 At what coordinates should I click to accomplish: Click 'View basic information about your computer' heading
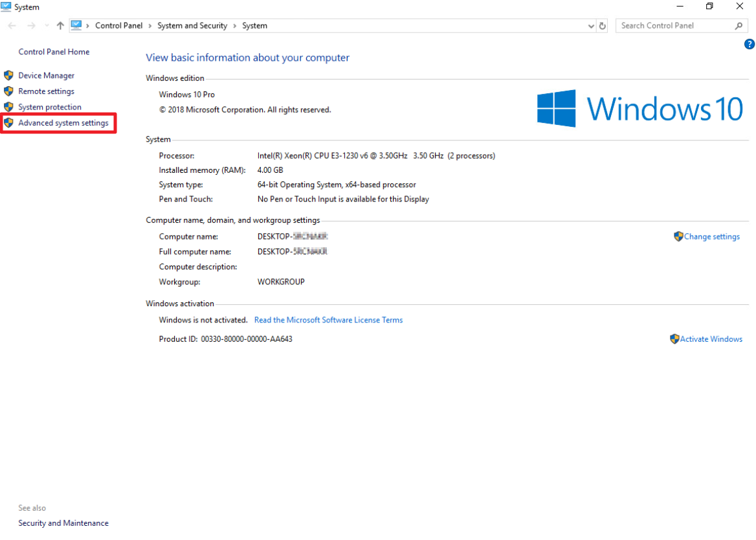coord(247,58)
